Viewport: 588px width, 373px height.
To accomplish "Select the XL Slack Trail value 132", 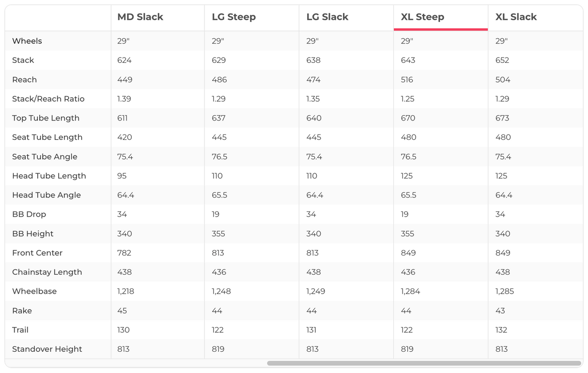I will tap(501, 330).
